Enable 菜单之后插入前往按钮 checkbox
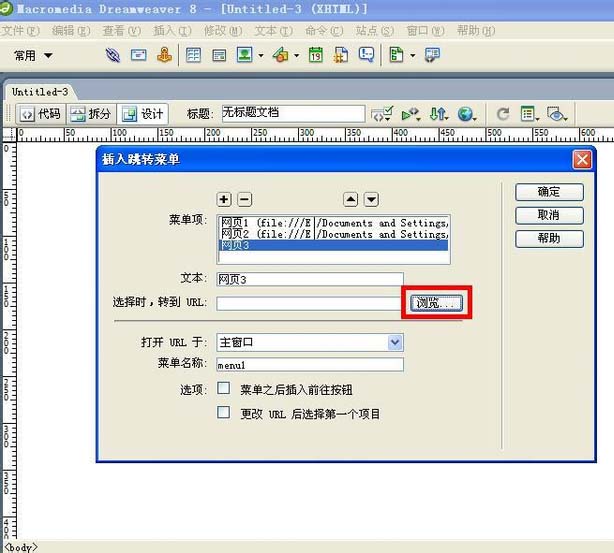 pyautogui.click(x=224, y=388)
